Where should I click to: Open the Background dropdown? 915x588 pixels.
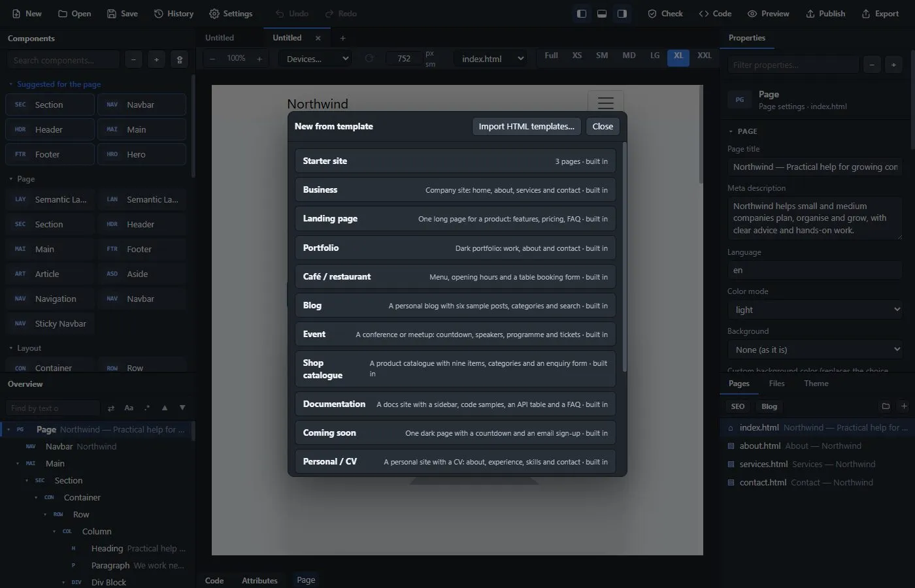[815, 350]
